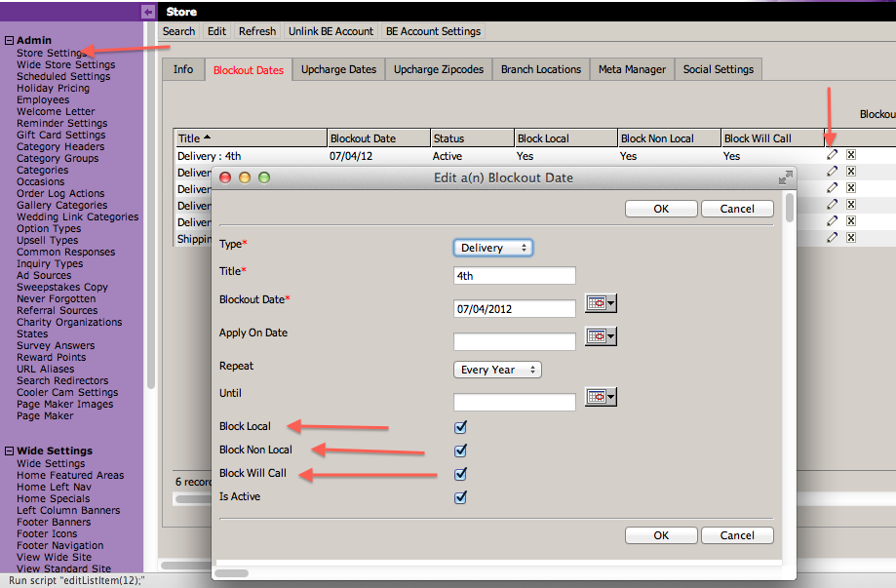The width and height of the screenshot is (896, 588).
Task: Open the Repeat dropdown showing Every Year
Action: [x=497, y=371]
